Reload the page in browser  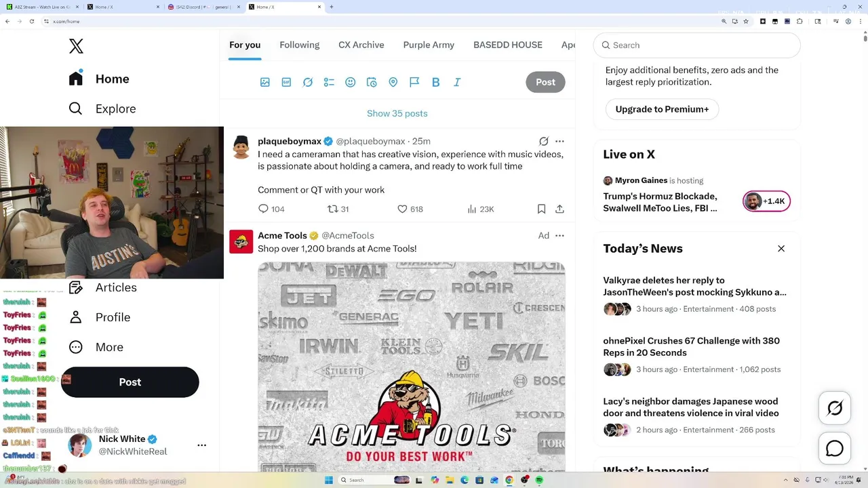coord(31,21)
